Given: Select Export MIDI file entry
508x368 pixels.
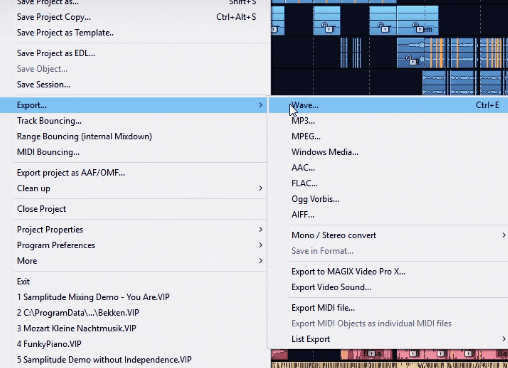Looking at the screenshot, I should (323, 308).
